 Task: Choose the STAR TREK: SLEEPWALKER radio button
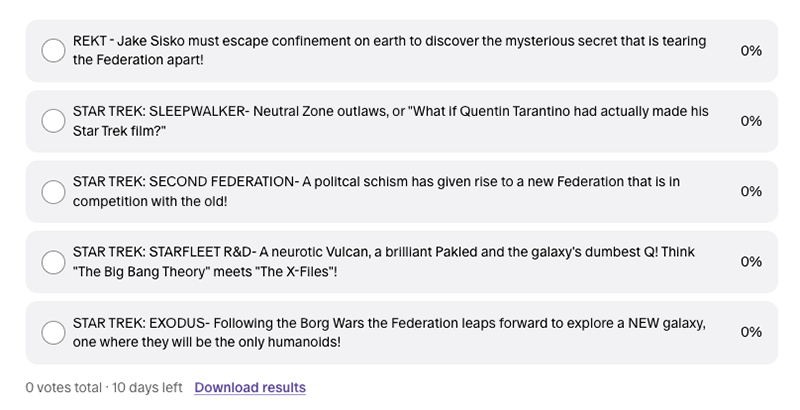(53, 121)
